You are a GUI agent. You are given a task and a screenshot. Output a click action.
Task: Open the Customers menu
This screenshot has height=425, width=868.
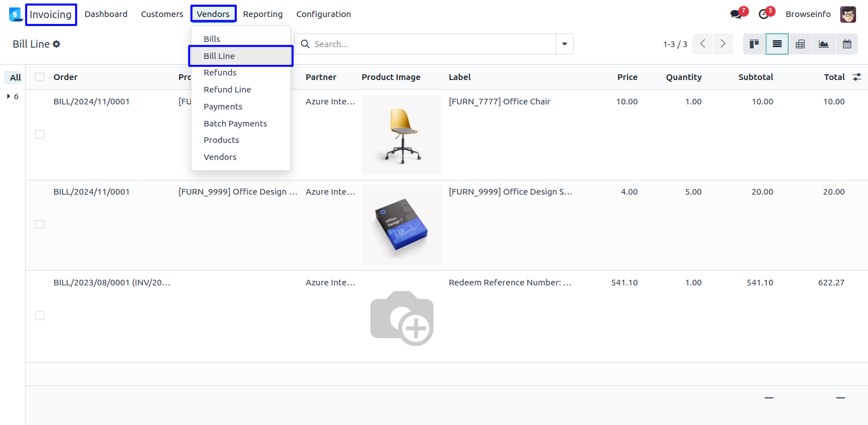click(162, 14)
